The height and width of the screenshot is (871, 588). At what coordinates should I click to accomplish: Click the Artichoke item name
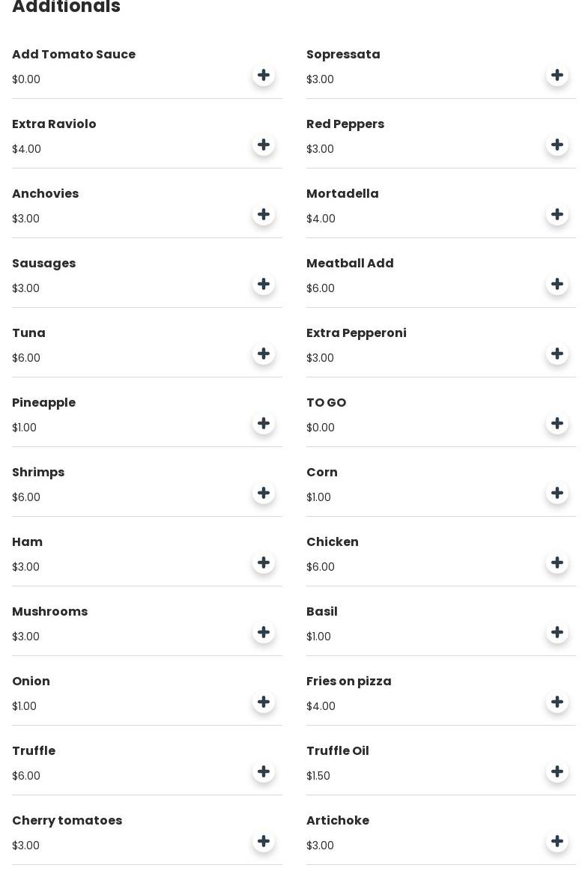point(338,821)
